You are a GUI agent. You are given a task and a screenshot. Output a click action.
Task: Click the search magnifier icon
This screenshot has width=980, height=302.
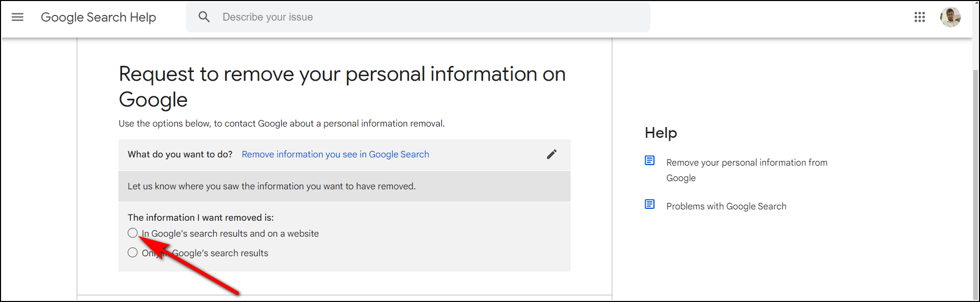pyautogui.click(x=204, y=17)
